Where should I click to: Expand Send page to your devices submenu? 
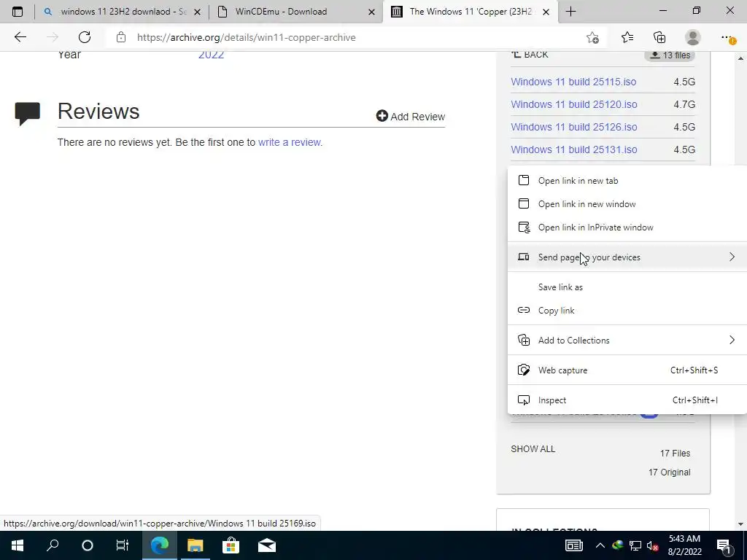[627, 257]
